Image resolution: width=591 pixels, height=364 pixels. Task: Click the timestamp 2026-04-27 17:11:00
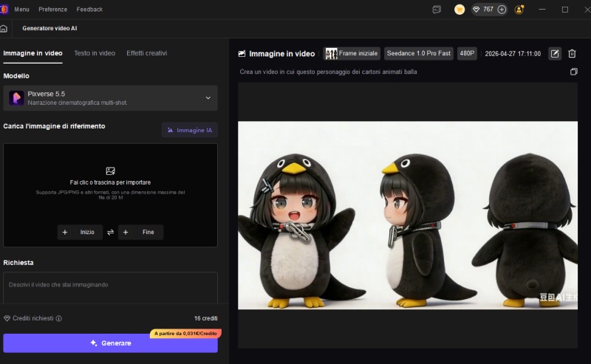(x=513, y=53)
